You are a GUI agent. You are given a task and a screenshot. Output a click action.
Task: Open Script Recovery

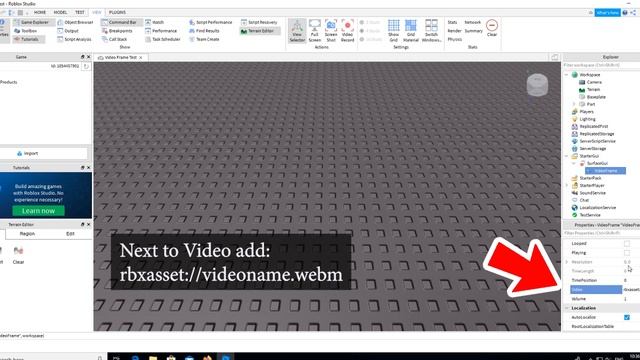pos(259,22)
